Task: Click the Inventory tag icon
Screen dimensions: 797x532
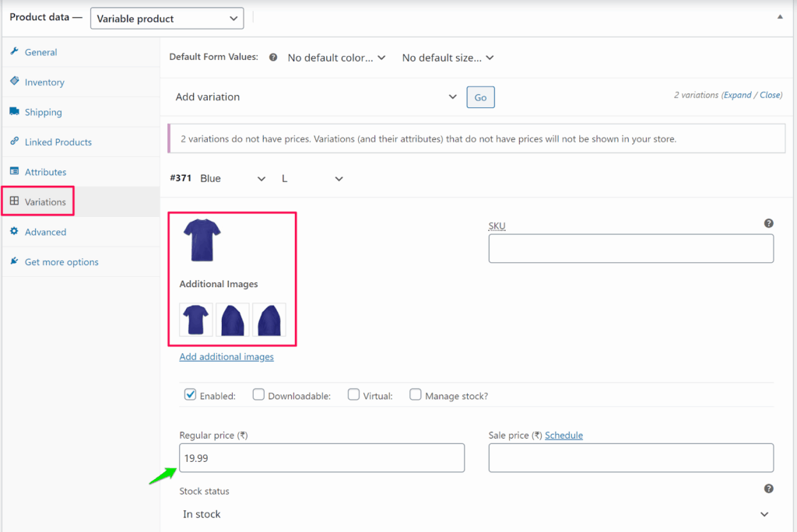Action: tap(14, 81)
